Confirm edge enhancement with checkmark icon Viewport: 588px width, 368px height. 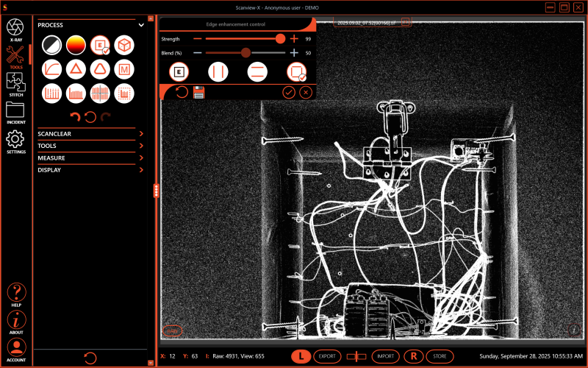click(289, 92)
